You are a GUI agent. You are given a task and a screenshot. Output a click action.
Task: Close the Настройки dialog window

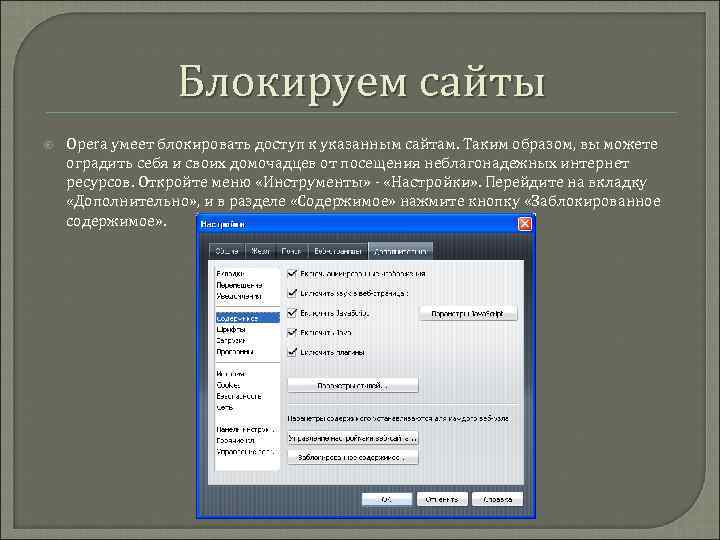524,224
